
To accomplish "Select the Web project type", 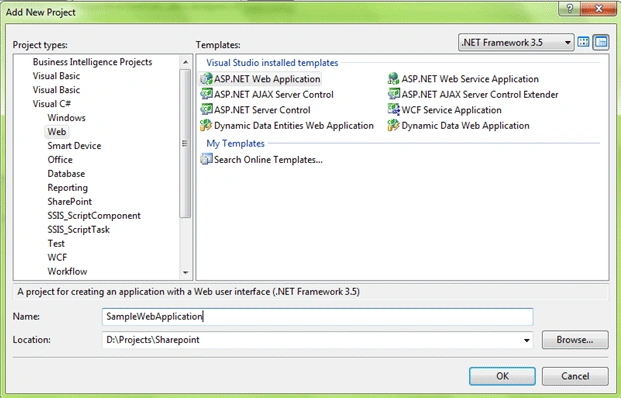I will point(57,132).
